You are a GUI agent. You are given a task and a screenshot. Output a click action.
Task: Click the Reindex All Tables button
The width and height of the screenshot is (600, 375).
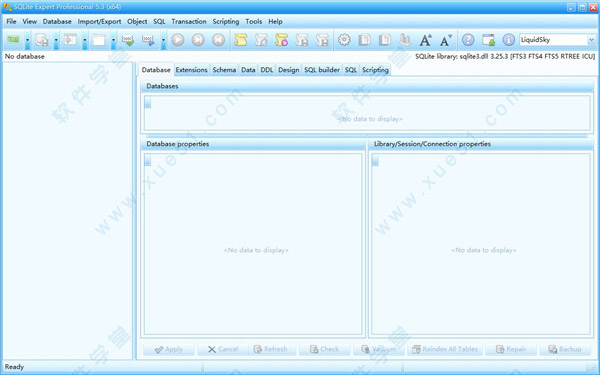(445, 349)
